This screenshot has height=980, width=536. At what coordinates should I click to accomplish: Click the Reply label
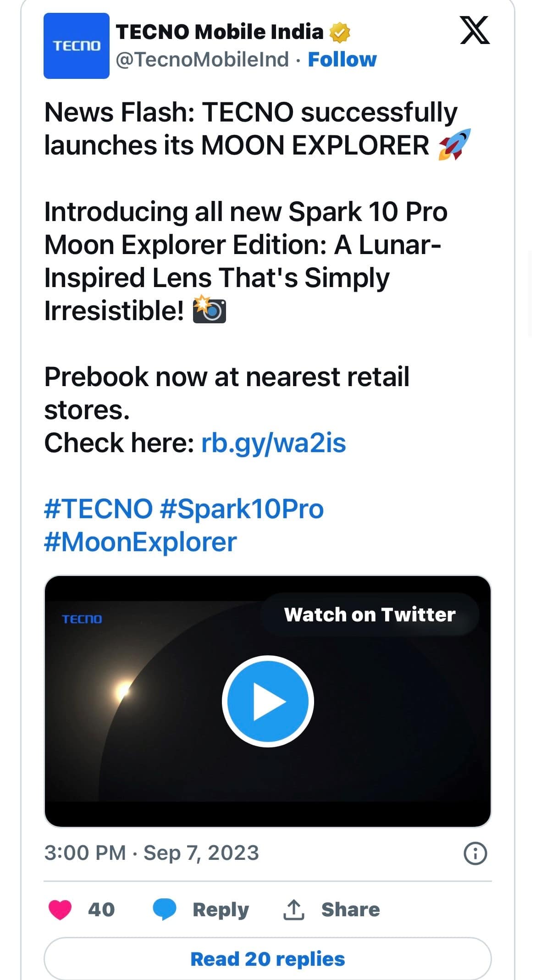(221, 909)
